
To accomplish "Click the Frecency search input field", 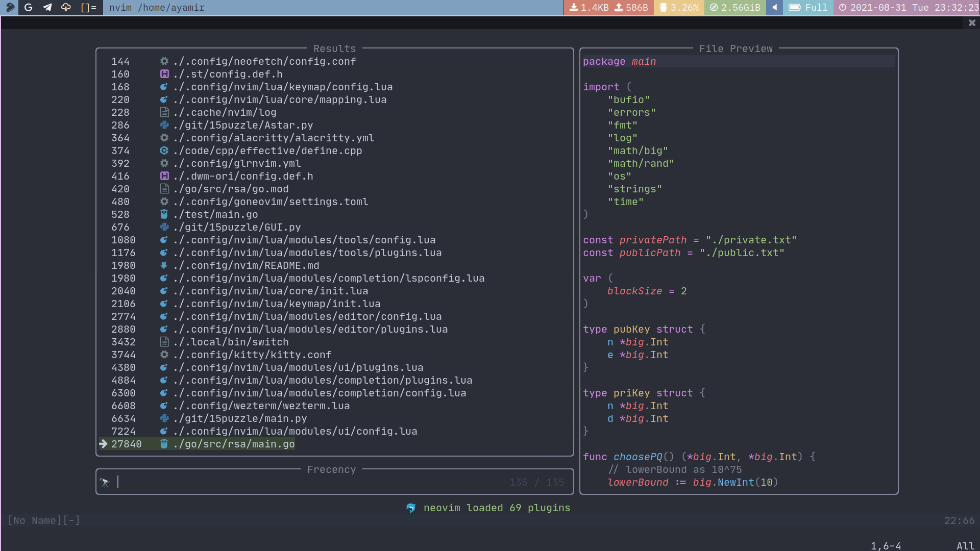I will pyautogui.click(x=306, y=482).
